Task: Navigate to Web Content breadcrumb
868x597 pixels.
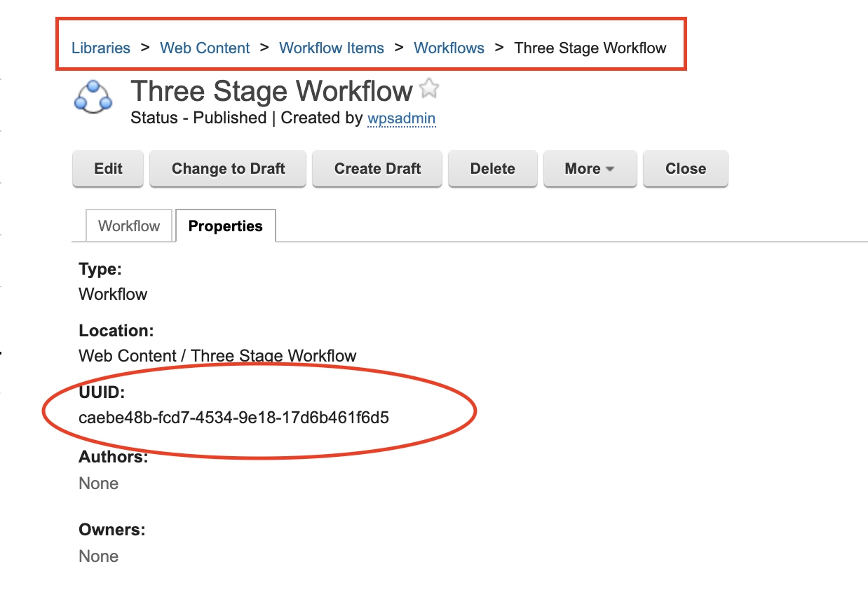Action: click(x=205, y=48)
